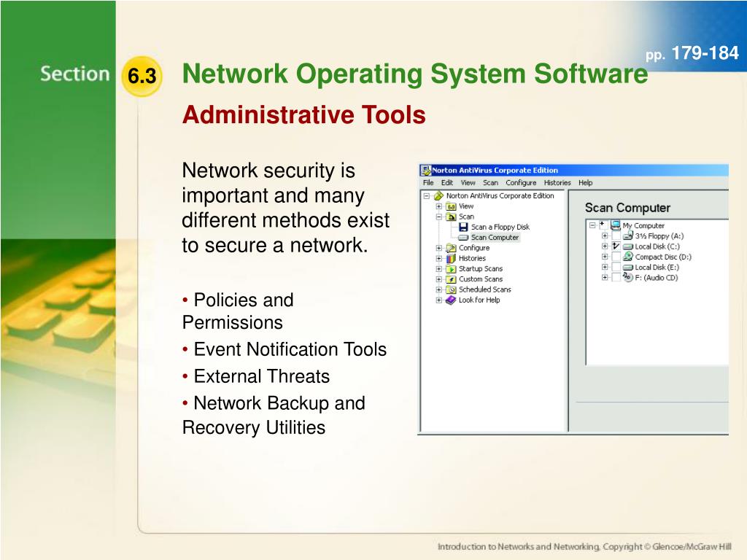
Task: Select the Scheduled Scans label in tree
Action: tap(484, 289)
